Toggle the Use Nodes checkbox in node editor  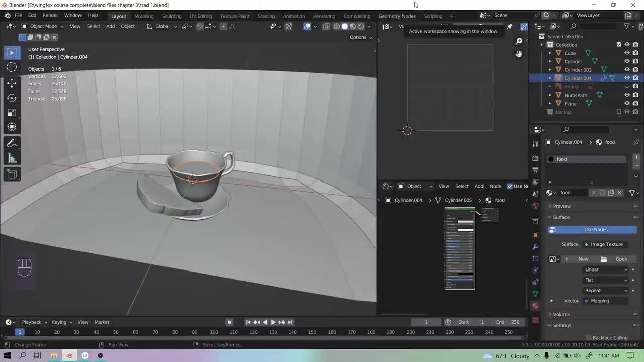(510, 186)
